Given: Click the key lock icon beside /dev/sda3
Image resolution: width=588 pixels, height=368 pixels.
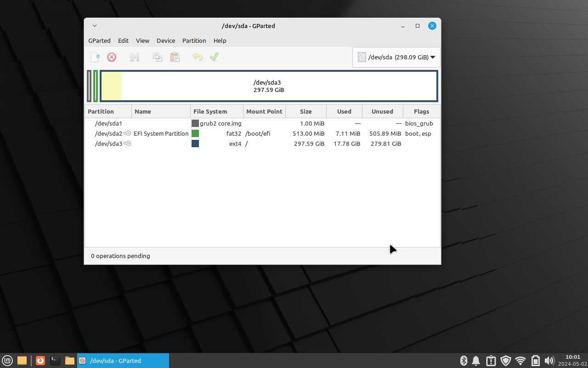Looking at the screenshot, I should [x=127, y=144].
